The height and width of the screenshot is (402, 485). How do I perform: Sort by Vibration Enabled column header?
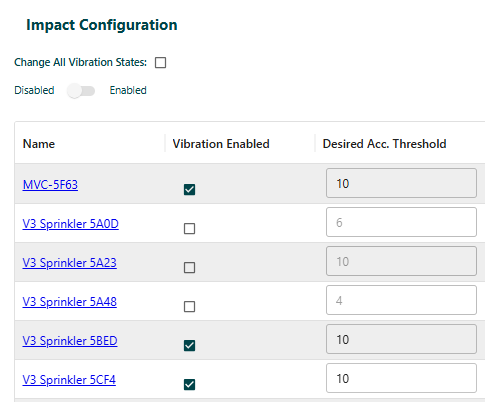click(x=221, y=144)
